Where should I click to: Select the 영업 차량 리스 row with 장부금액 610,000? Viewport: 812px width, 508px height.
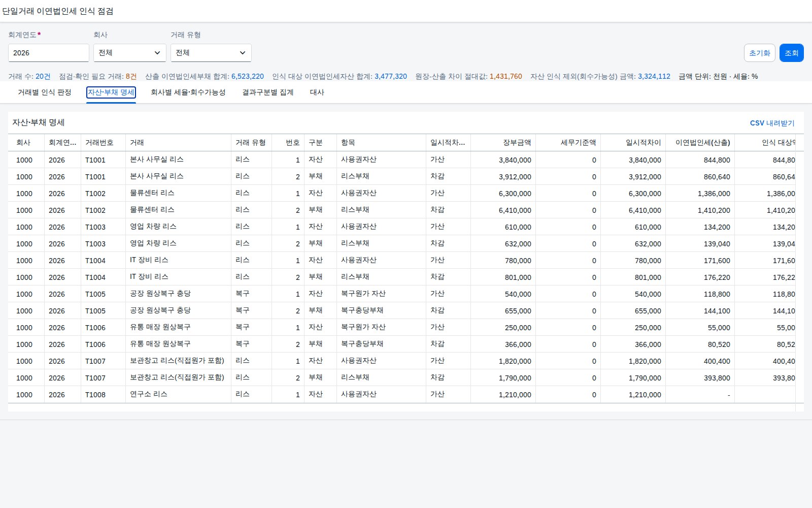(402, 227)
